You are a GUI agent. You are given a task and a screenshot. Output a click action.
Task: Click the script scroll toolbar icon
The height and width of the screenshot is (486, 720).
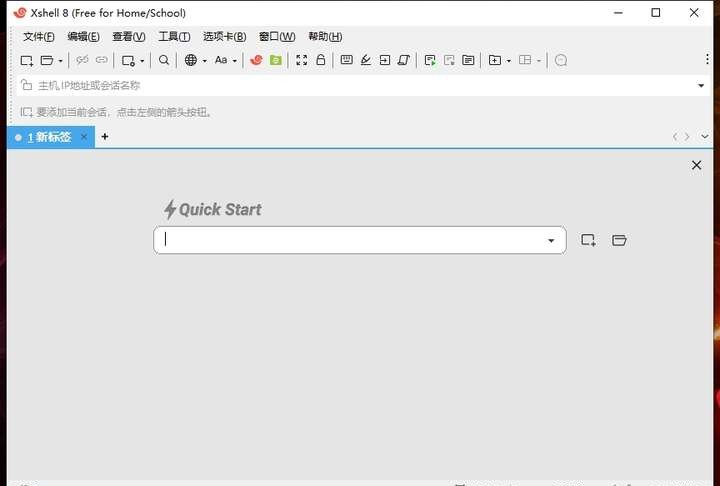[x=404, y=60]
